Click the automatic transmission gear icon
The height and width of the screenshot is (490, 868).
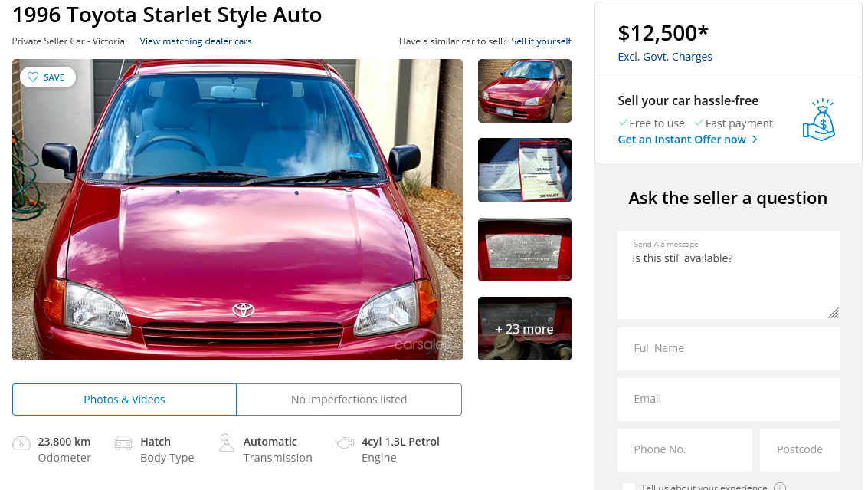(226, 442)
